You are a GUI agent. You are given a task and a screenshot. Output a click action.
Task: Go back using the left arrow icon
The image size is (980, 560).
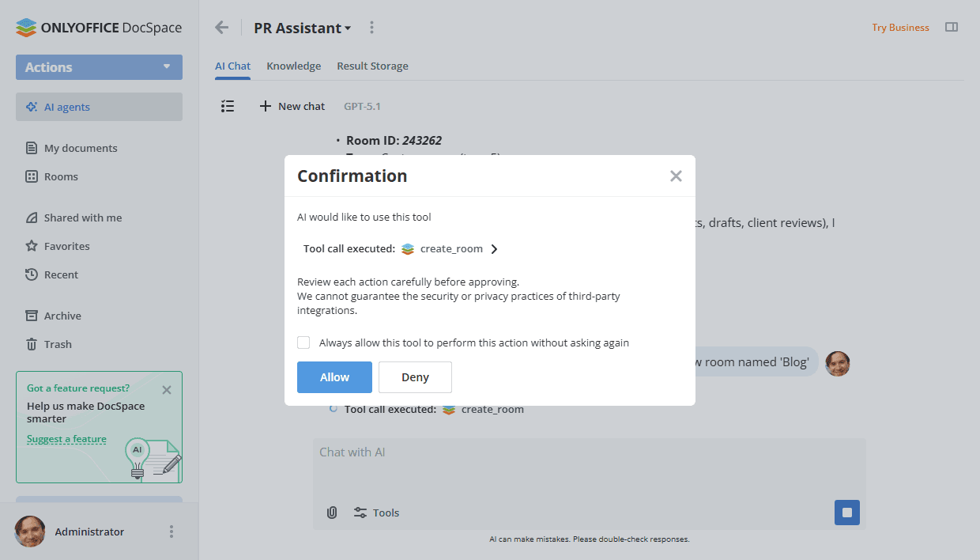222,28
